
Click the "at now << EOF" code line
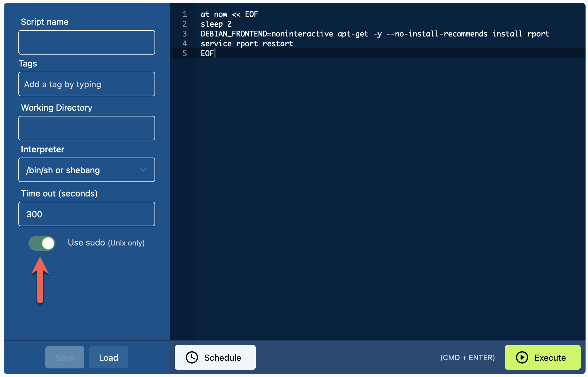coord(229,14)
